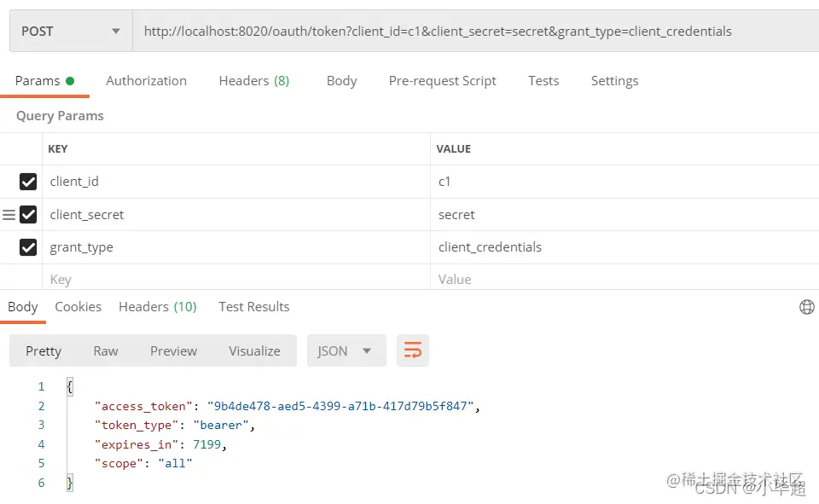This screenshot has width=819, height=504.
Task: View response Headers (10) tab
Action: [x=158, y=306]
